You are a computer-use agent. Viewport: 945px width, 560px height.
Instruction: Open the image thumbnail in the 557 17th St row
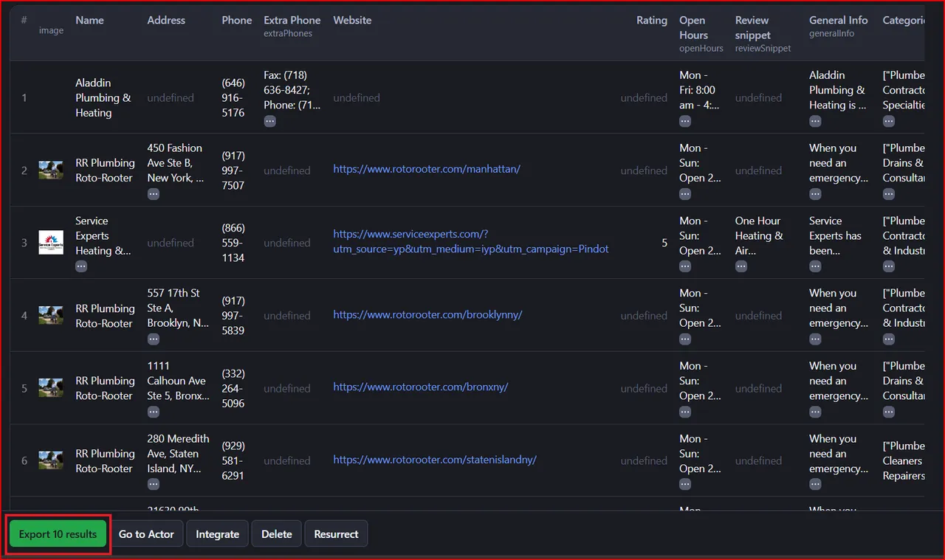point(51,316)
